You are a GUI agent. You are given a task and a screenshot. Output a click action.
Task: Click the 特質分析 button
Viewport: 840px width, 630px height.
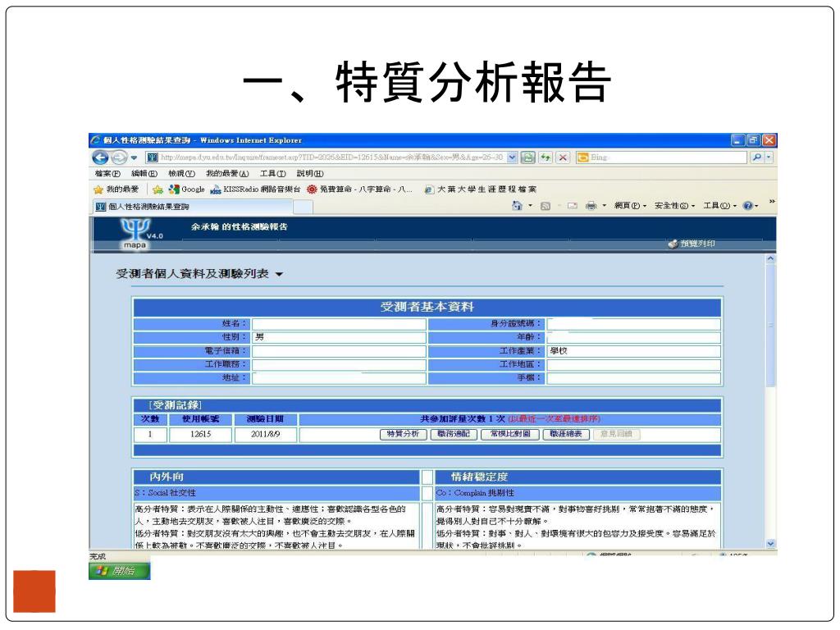coord(404,434)
